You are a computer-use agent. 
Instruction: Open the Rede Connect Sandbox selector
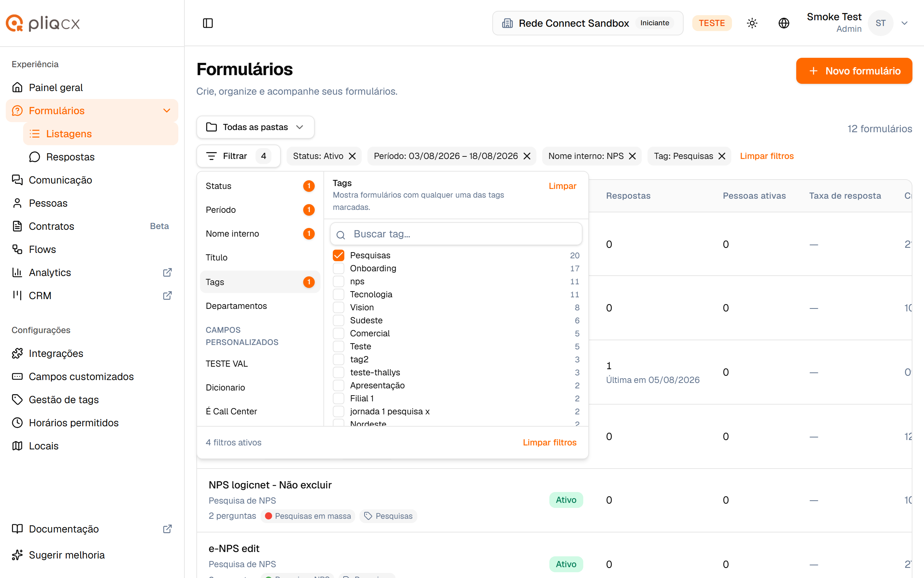tap(588, 23)
